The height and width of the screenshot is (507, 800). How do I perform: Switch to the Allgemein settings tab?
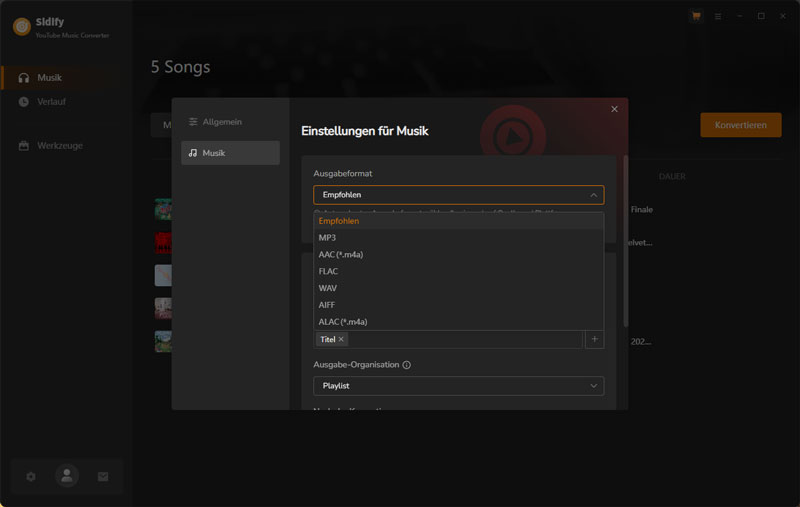coord(222,122)
